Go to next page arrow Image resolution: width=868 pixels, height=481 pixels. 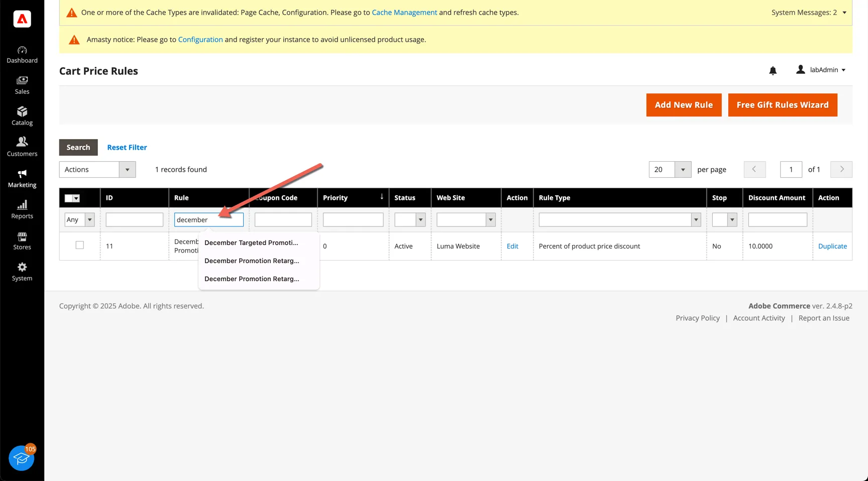point(841,169)
